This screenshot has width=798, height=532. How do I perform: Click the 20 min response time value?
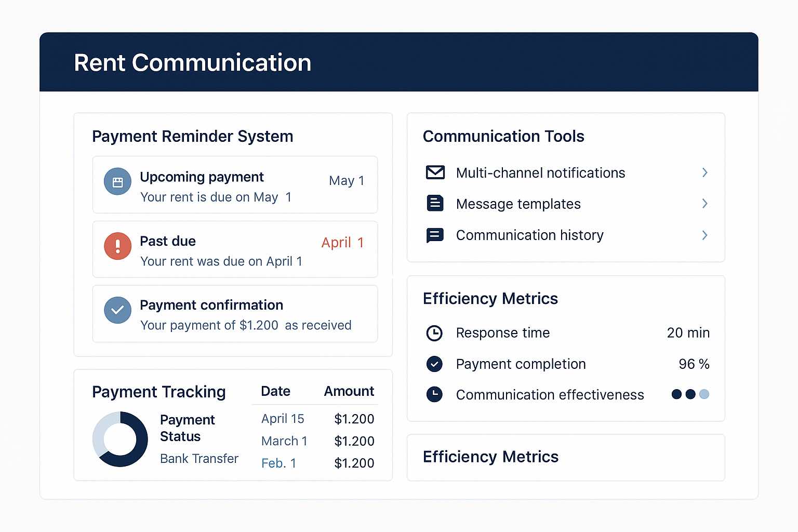(x=688, y=332)
